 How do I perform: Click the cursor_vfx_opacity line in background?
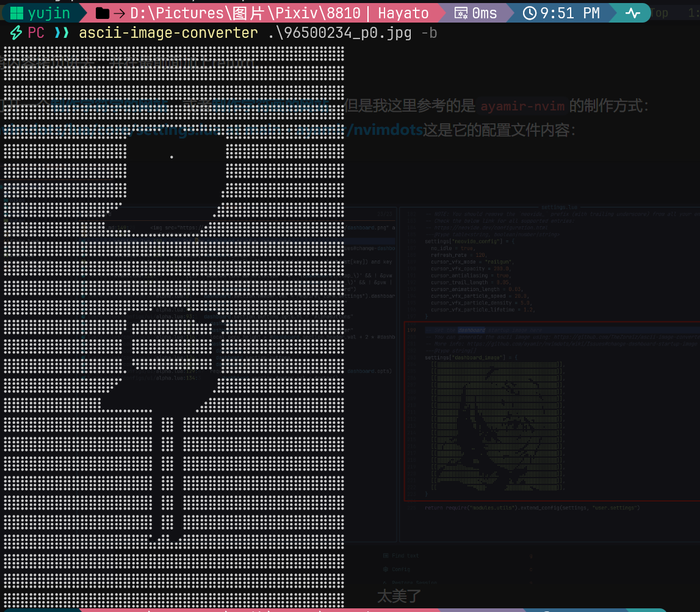(x=471, y=268)
